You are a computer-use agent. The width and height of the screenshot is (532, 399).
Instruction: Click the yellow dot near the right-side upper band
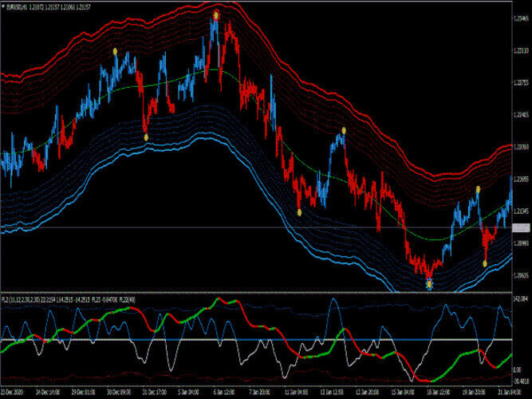click(478, 189)
